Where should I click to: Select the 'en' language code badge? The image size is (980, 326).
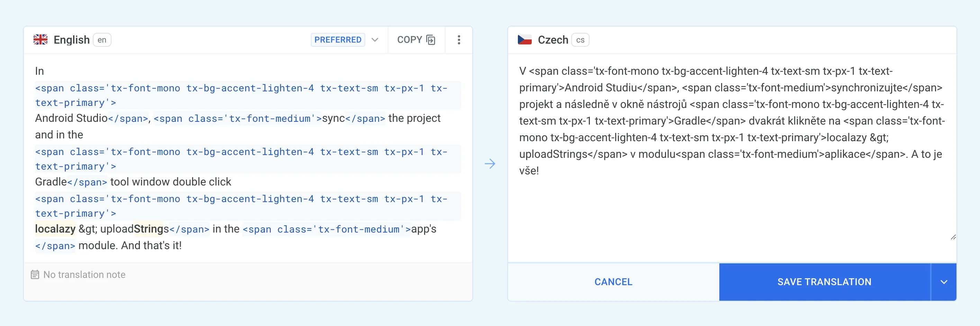101,39
